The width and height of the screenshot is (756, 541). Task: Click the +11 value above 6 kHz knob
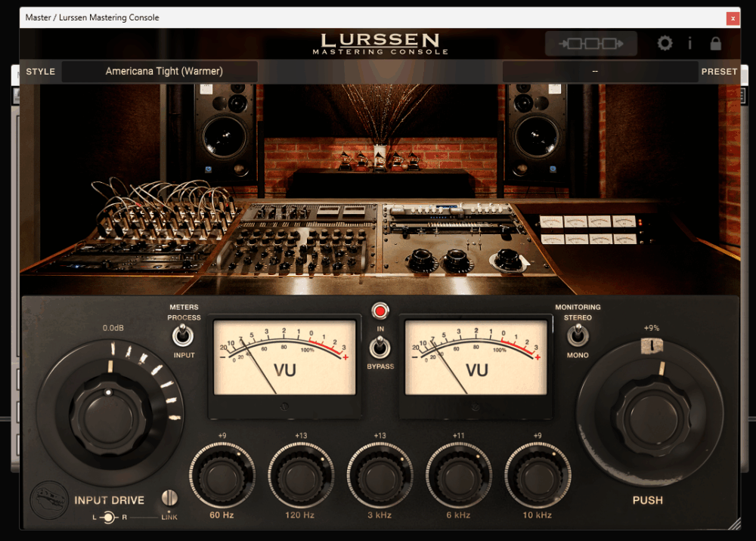point(459,435)
